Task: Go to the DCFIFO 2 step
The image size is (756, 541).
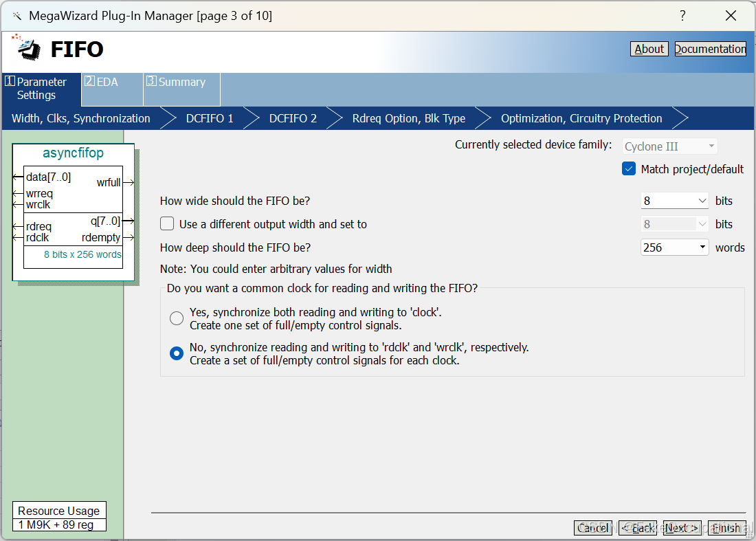Action: coord(293,119)
